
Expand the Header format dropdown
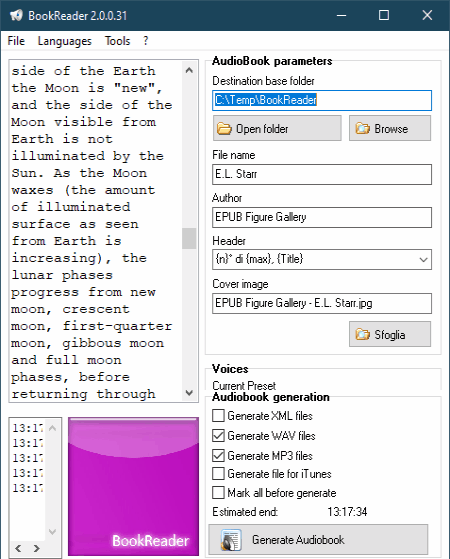(423, 259)
